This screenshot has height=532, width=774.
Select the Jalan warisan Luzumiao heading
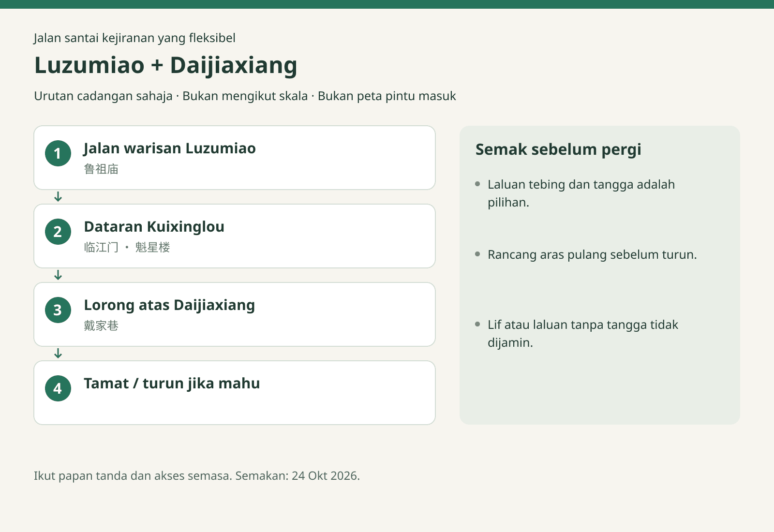170,148
